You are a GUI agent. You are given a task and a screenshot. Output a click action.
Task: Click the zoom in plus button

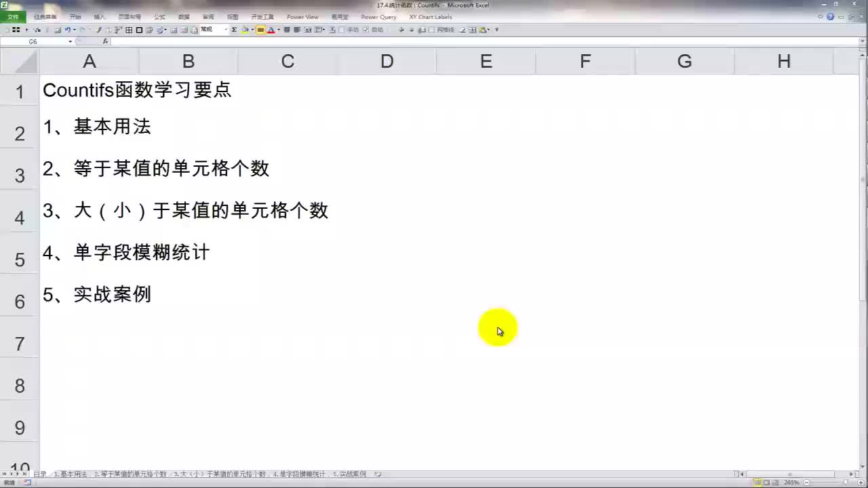click(x=861, y=482)
